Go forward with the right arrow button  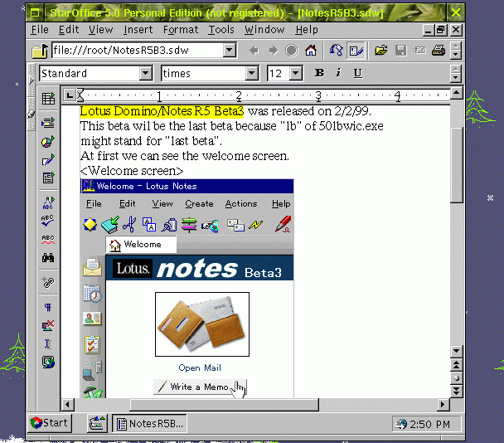pyautogui.click(x=273, y=51)
